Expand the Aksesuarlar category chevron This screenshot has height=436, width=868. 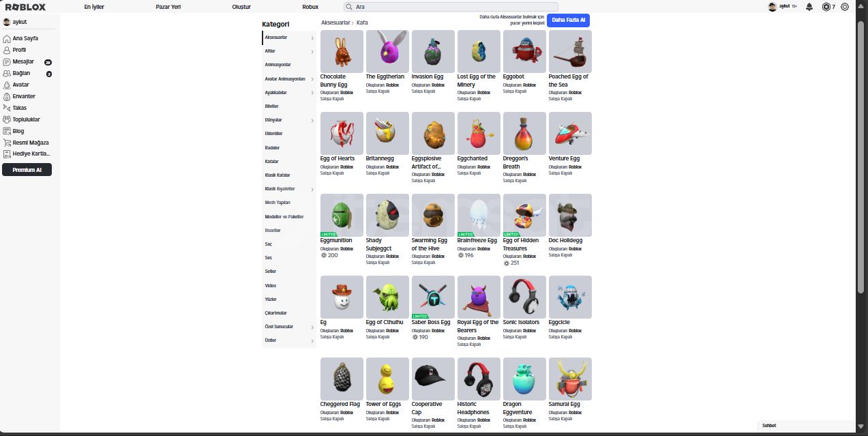[x=312, y=38]
